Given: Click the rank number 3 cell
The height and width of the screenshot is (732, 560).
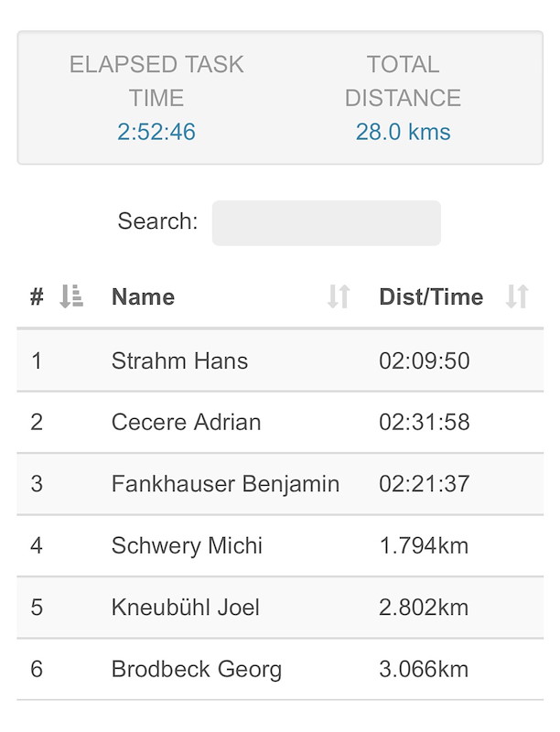Looking at the screenshot, I should pyautogui.click(x=37, y=484).
